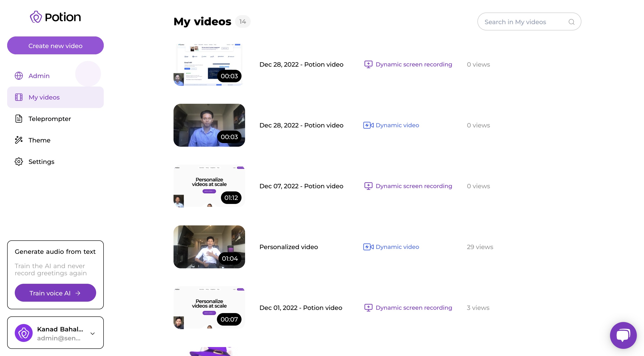Click the Train voice AI button

coord(55,293)
